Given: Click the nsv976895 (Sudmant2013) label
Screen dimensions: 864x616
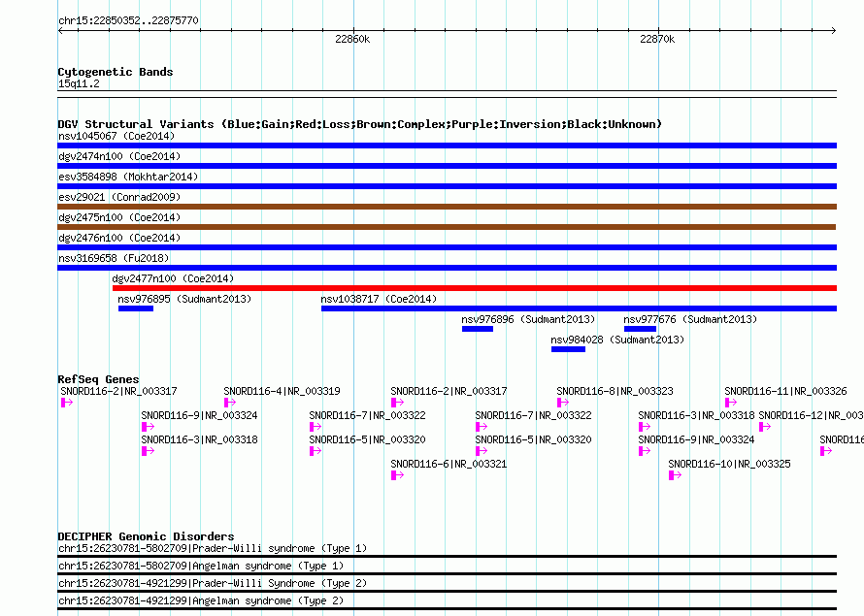Looking at the screenshot, I should coord(184,299).
